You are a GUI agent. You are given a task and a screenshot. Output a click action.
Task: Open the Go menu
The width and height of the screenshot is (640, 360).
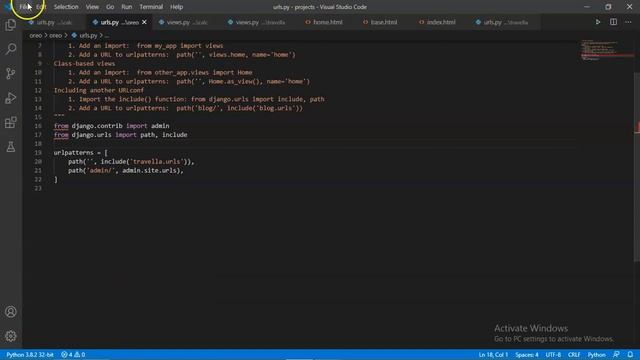pos(110,7)
